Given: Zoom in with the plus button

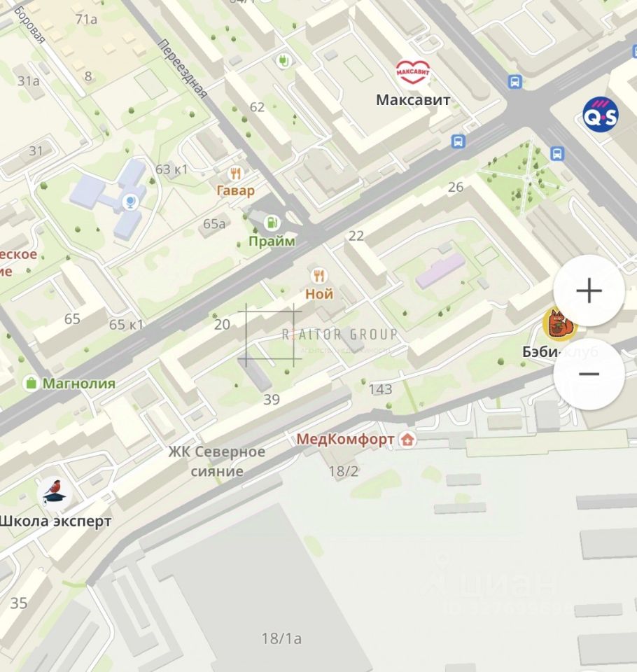Looking at the screenshot, I should [x=589, y=290].
